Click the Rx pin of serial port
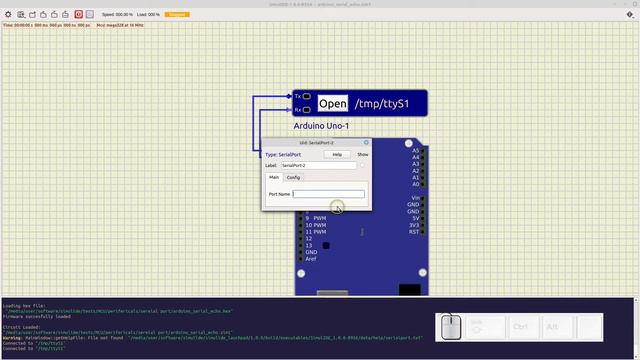The image size is (640, 360). click(290, 110)
